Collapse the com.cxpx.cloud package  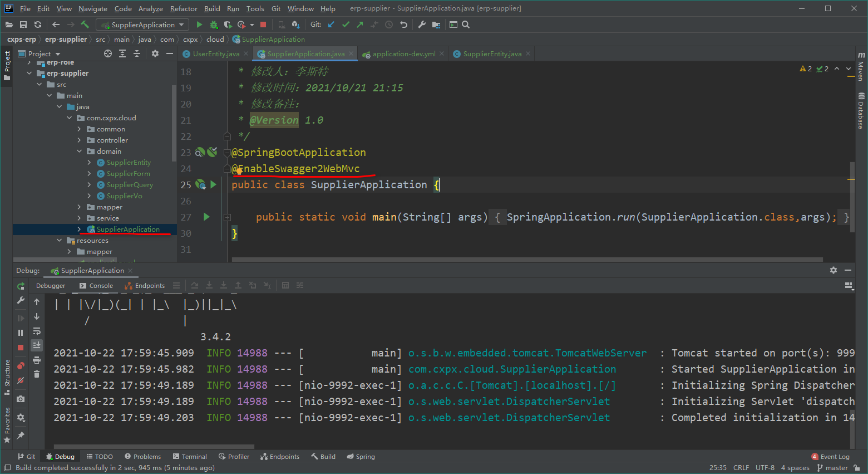(x=70, y=118)
